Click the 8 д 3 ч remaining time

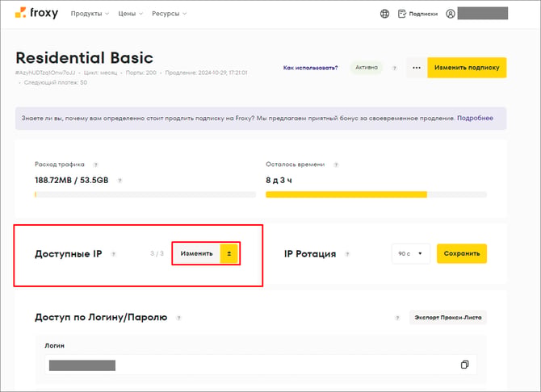279,181
